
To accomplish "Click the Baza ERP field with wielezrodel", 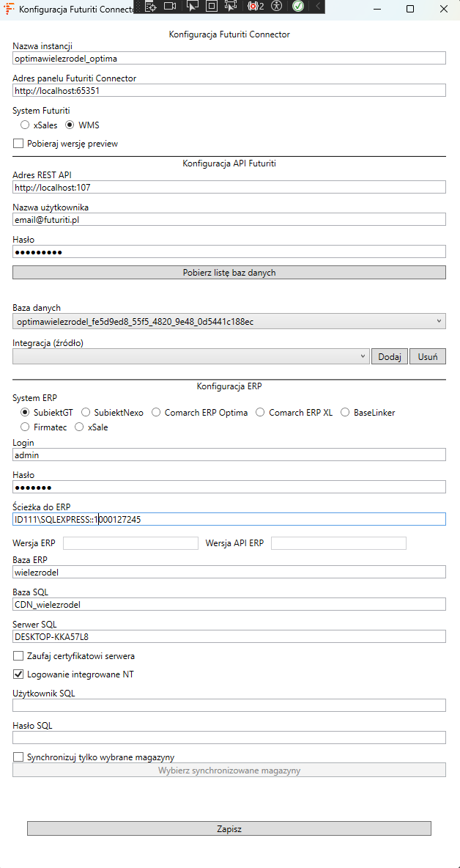I will click(229, 572).
